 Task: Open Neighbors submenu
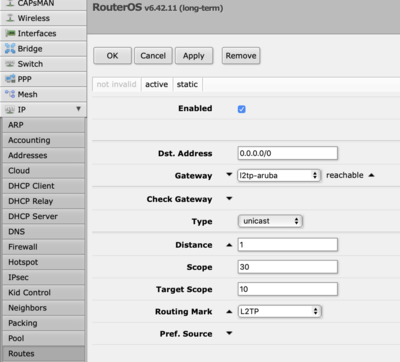point(43,308)
